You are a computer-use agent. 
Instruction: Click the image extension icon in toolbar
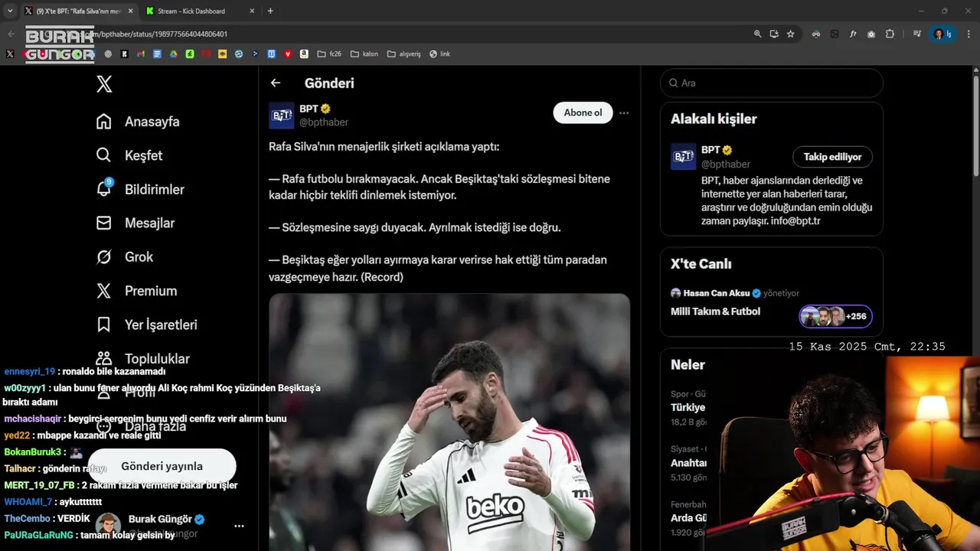[835, 34]
